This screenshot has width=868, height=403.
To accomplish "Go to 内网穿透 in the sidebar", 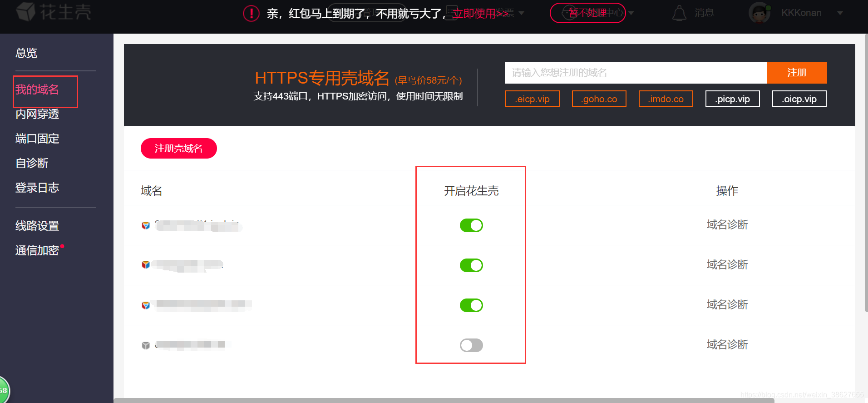I will click(x=37, y=114).
